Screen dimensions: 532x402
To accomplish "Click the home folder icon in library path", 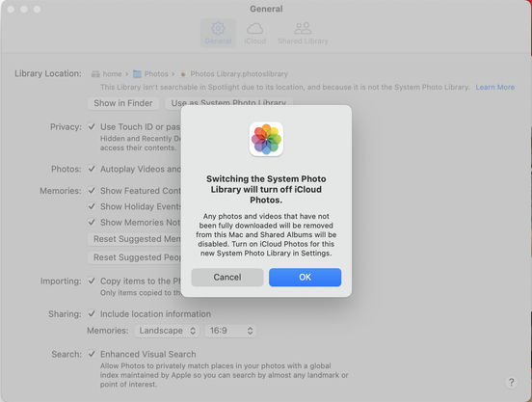I will point(95,74).
